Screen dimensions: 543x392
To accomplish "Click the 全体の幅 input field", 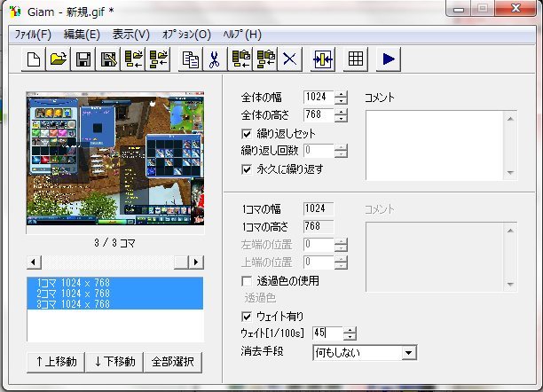I will 319,98.
